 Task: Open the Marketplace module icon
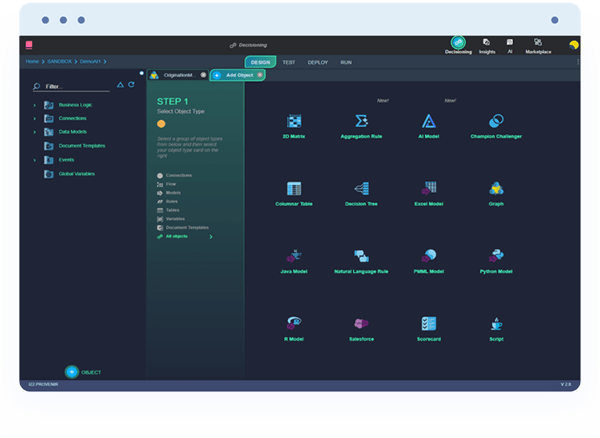tap(538, 42)
